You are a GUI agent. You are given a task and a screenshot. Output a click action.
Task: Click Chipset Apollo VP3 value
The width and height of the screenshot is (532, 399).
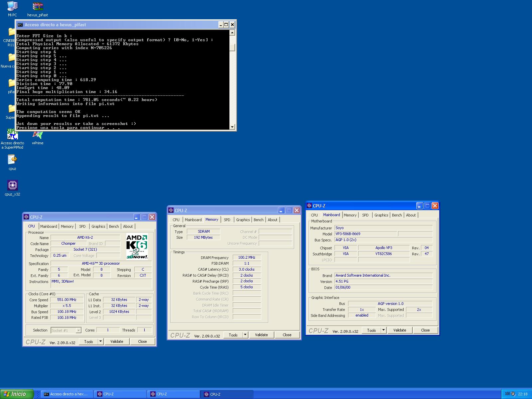pos(384,248)
